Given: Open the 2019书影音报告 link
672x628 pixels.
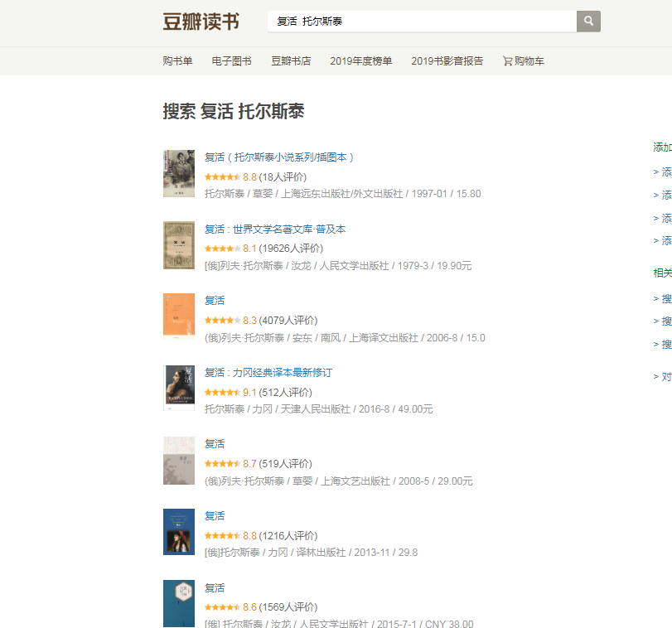Looking at the screenshot, I should [447, 61].
